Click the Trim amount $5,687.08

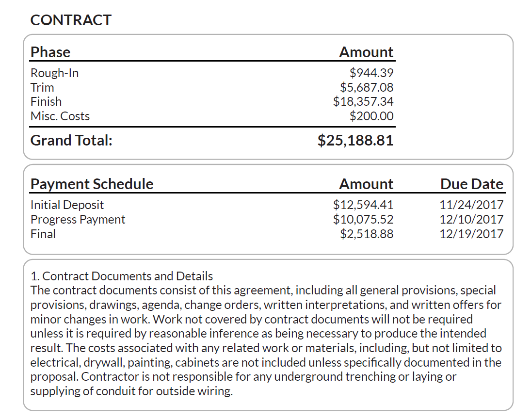click(x=367, y=87)
